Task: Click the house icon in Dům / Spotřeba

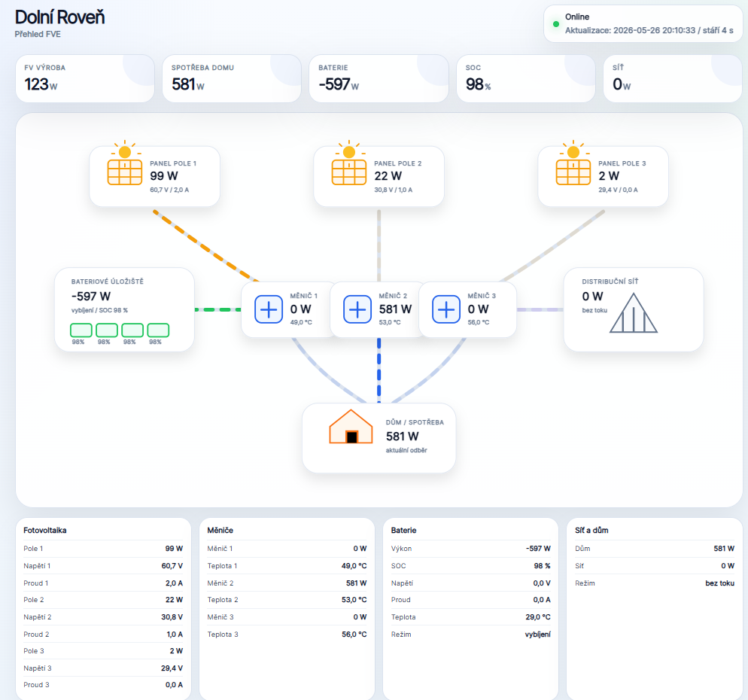Action: point(351,427)
